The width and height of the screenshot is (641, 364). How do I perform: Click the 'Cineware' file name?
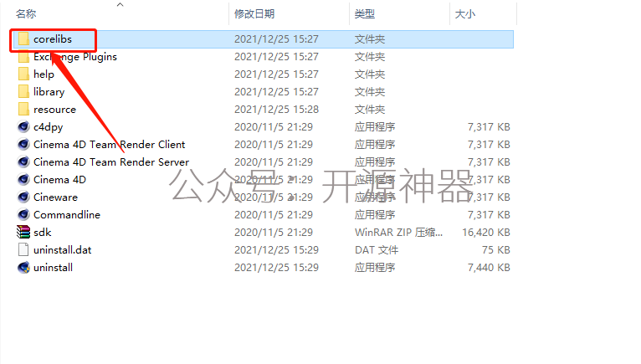[x=55, y=197]
